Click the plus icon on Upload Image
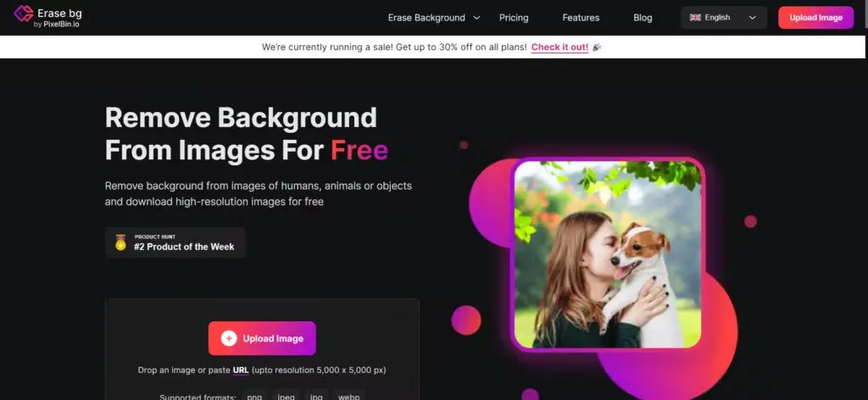868x400 pixels. (229, 339)
